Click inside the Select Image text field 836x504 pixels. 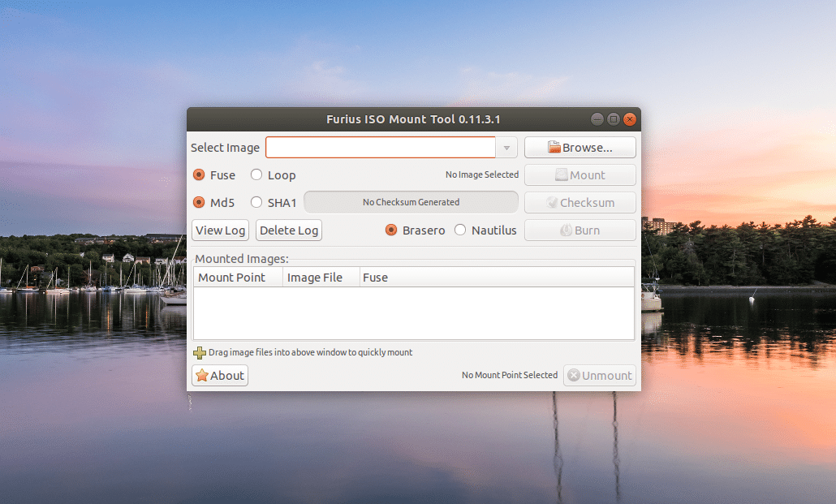tap(380, 147)
